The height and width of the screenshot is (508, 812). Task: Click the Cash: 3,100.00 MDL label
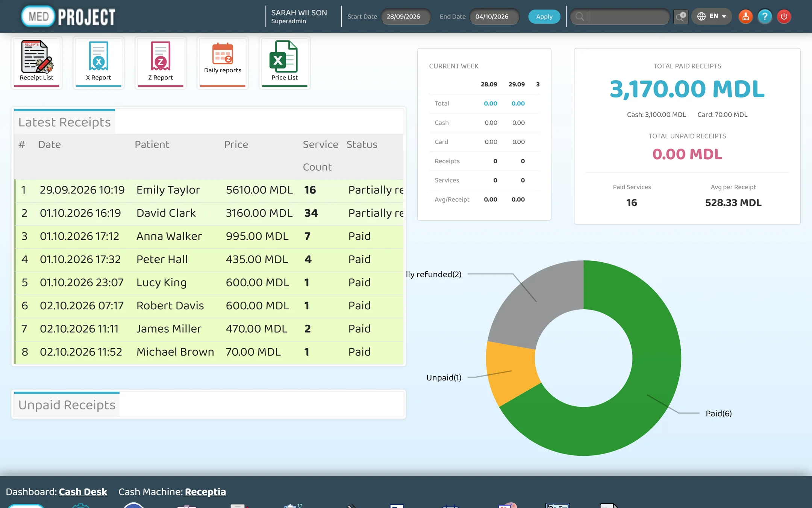point(656,115)
